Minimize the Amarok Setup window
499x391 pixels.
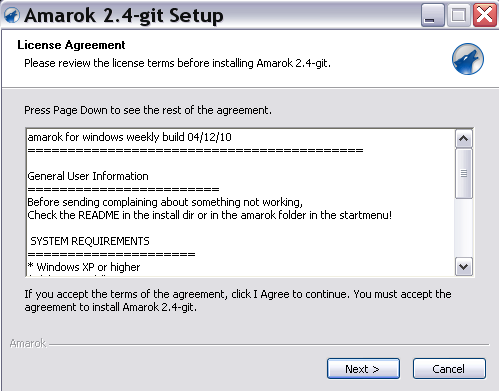(x=433, y=15)
